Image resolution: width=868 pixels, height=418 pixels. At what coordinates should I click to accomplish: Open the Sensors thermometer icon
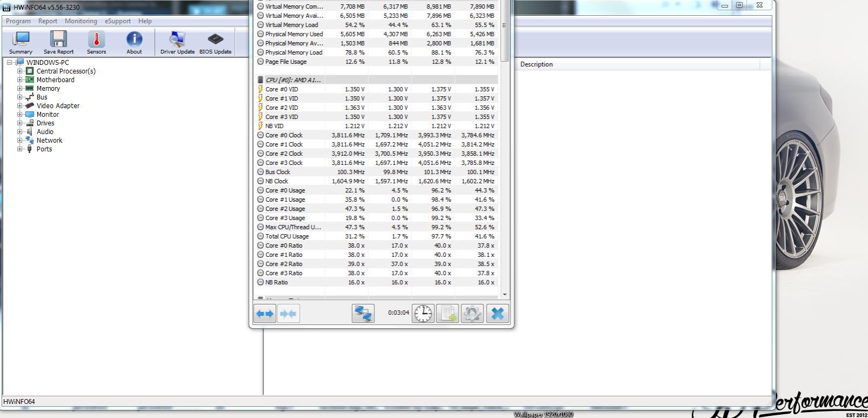tap(96, 42)
